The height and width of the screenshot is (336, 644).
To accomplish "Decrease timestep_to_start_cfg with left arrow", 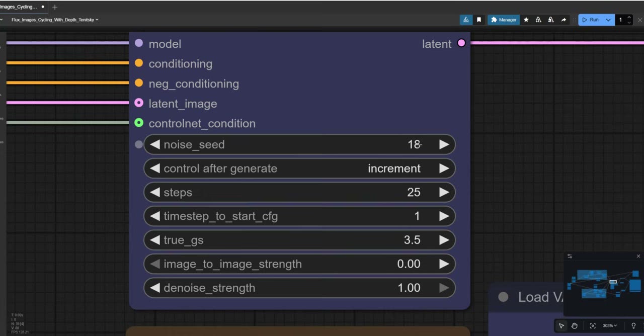I will [x=154, y=216].
